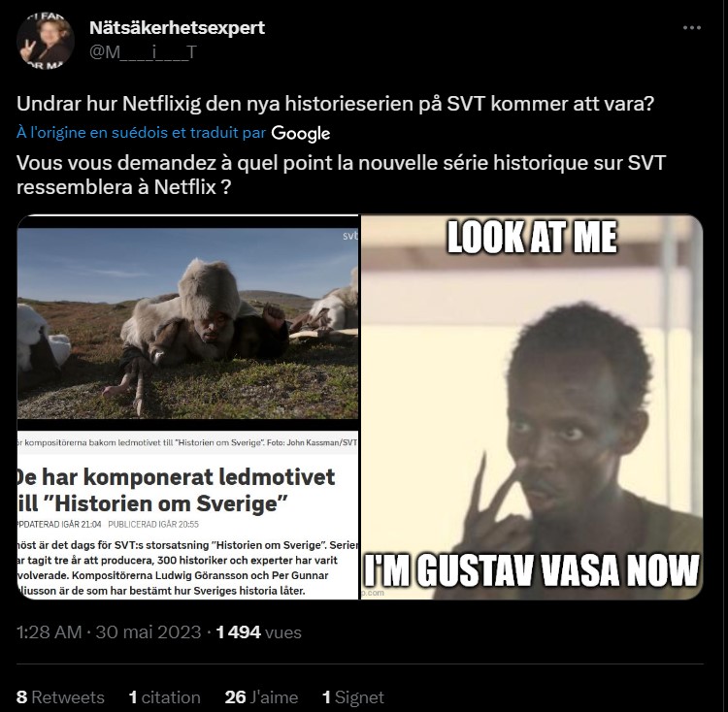The height and width of the screenshot is (712, 728).
Task: Open the three-dot more options menu
Action: click(691, 28)
